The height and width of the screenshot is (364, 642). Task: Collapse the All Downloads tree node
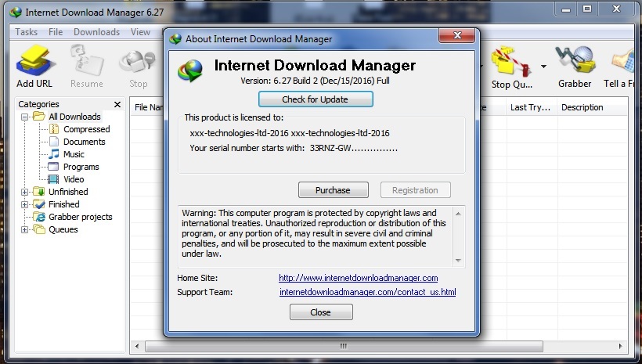click(24, 117)
